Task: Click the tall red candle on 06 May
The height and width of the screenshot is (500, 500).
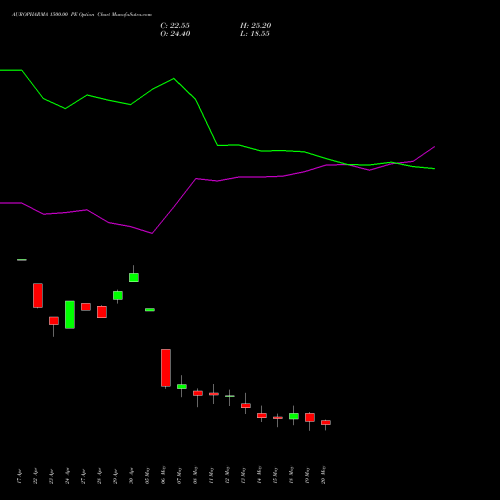Action: pos(166,368)
